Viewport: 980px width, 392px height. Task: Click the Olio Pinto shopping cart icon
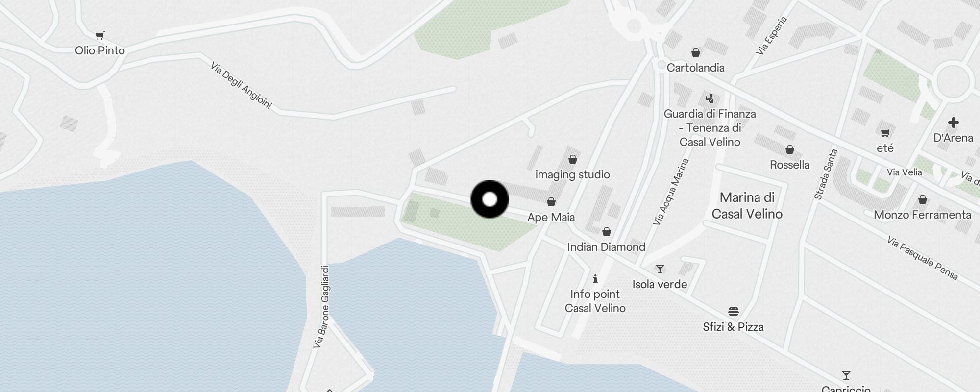(100, 35)
